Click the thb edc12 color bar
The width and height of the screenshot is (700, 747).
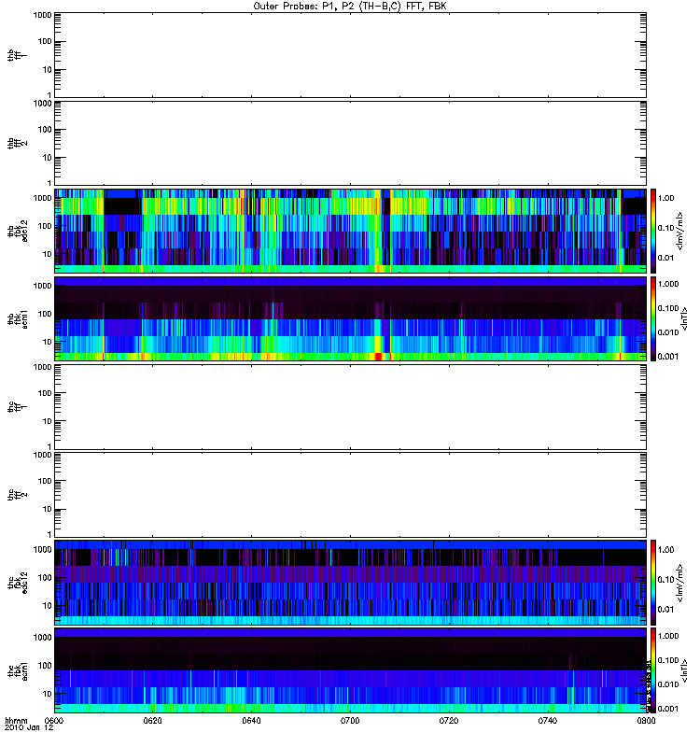tap(653, 231)
